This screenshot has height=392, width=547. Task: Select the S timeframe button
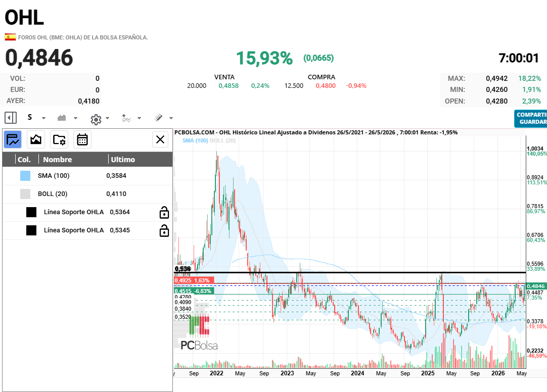click(x=30, y=117)
